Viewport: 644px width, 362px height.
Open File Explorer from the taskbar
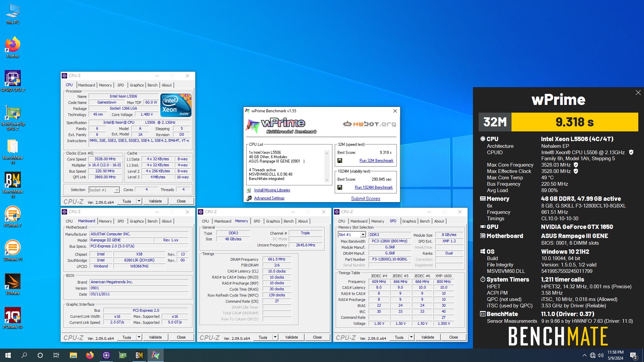[x=73, y=355]
